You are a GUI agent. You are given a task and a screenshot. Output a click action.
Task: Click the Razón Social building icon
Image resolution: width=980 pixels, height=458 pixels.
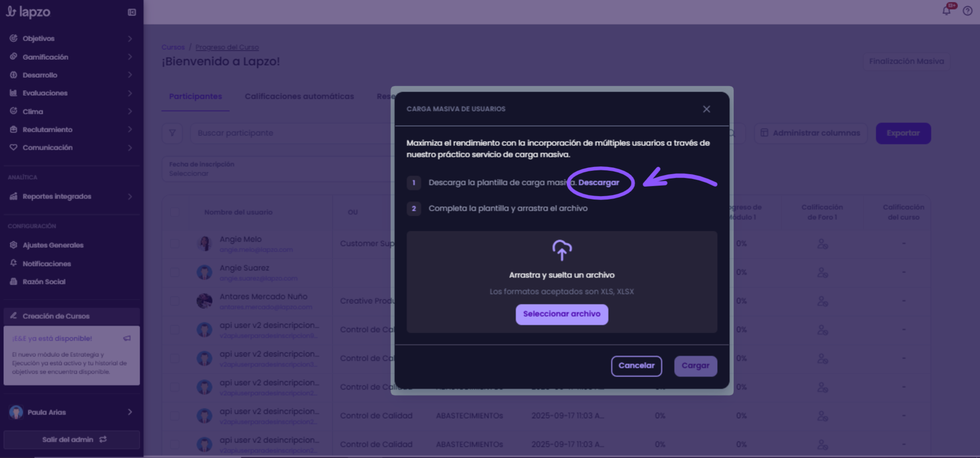(13, 281)
